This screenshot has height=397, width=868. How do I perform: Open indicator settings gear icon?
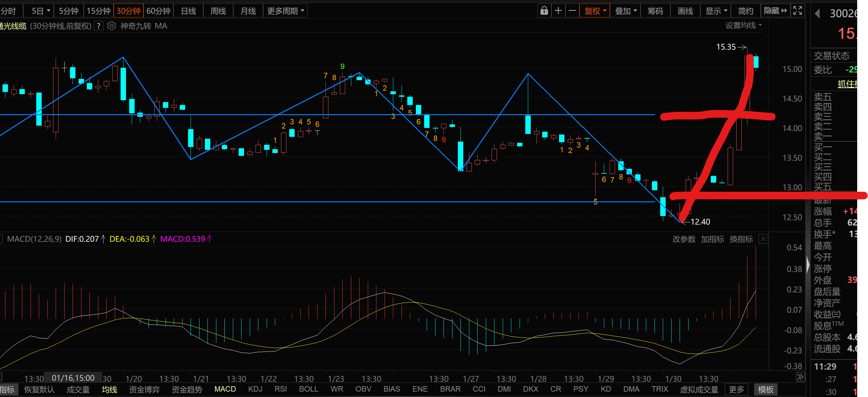pos(111,26)
